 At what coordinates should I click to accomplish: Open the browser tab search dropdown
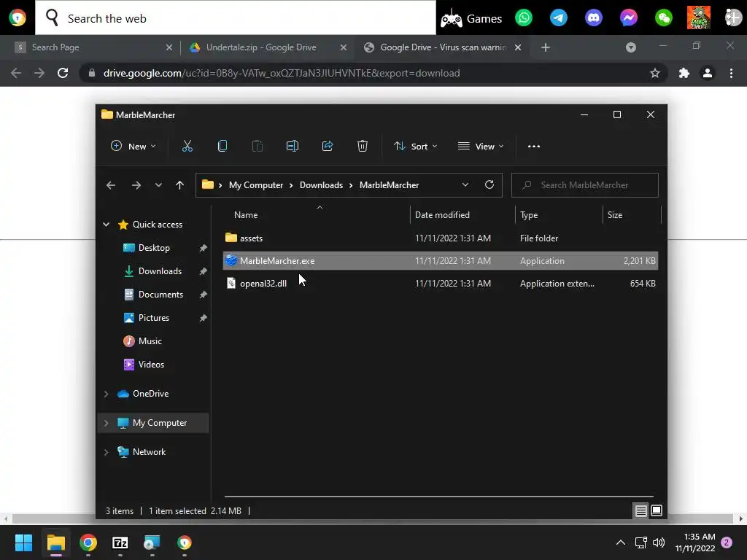coord(631,47)
